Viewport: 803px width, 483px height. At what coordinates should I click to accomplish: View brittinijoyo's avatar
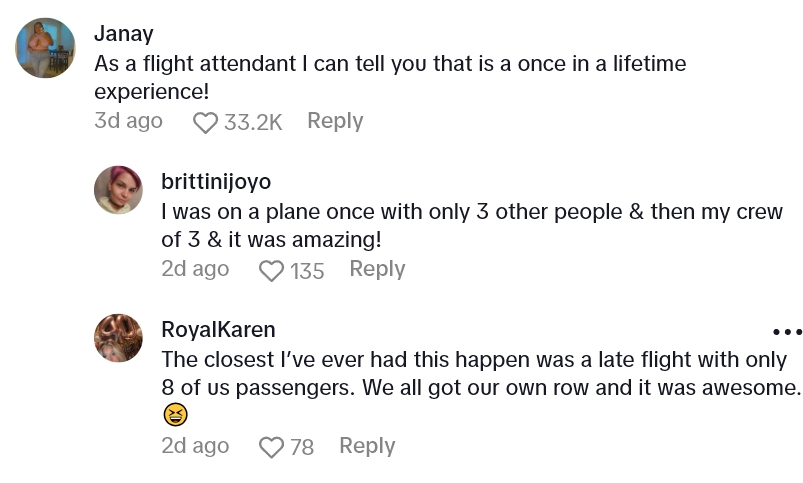(118, 190)
